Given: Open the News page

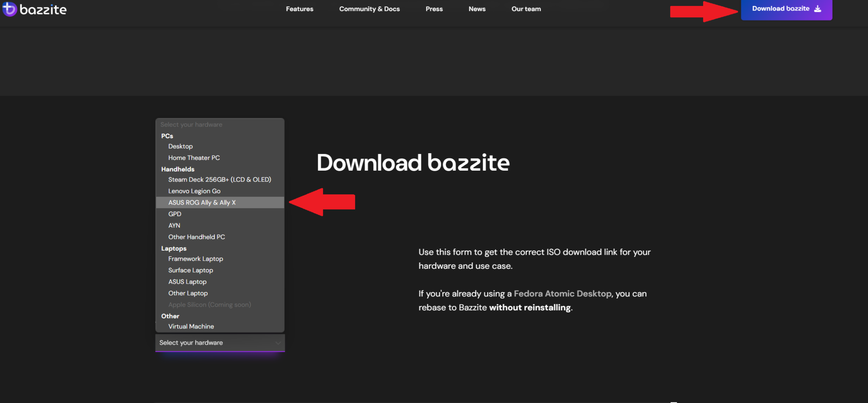Looking at the screenshot, I should [477, 9].
